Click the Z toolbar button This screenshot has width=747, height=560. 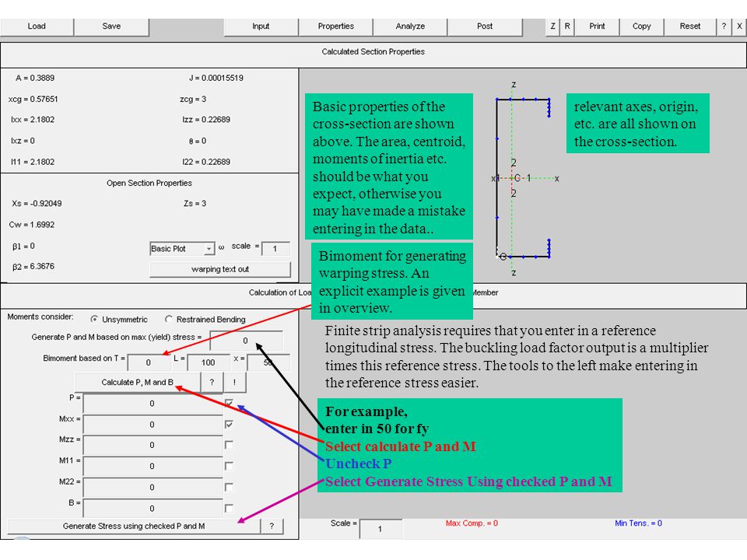pos(552,26)
